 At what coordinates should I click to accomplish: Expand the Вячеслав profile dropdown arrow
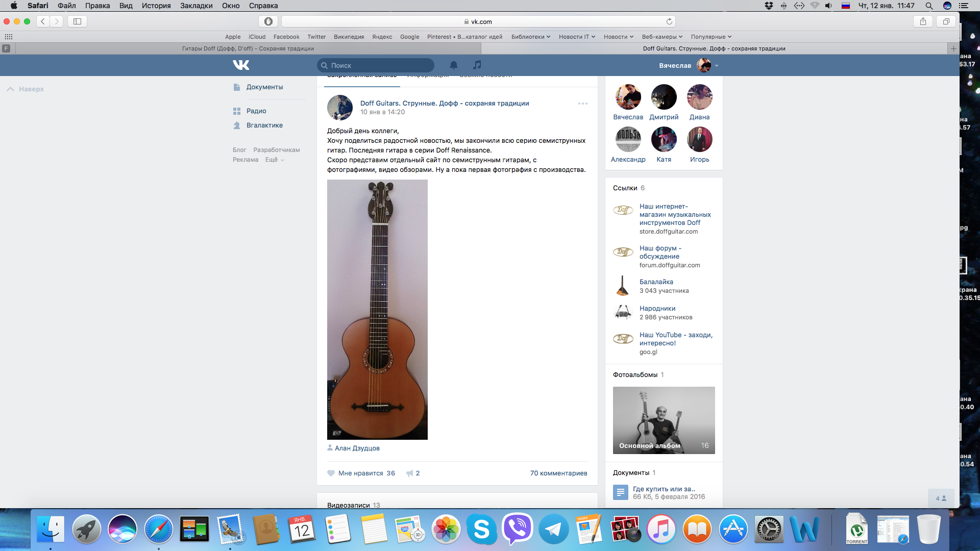717,66
